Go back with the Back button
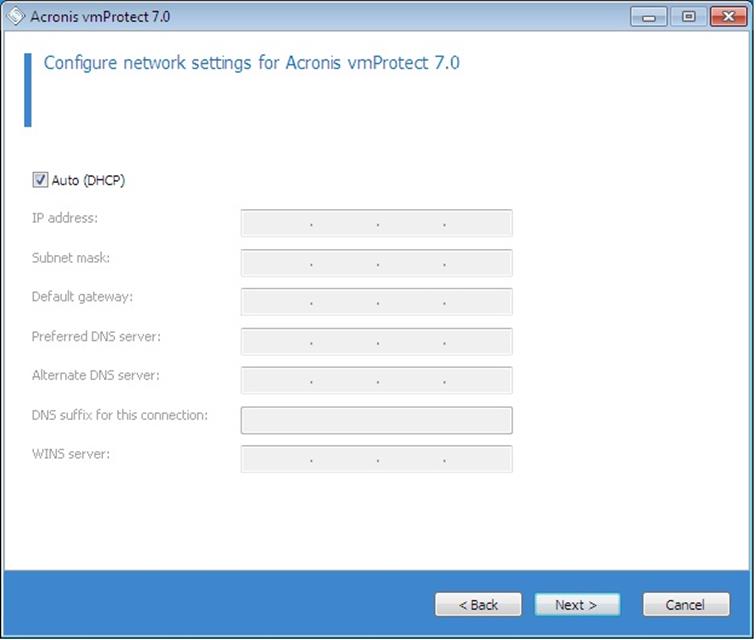Image resolution: width=756 pixels, height=640 pixels. (478, 604)
